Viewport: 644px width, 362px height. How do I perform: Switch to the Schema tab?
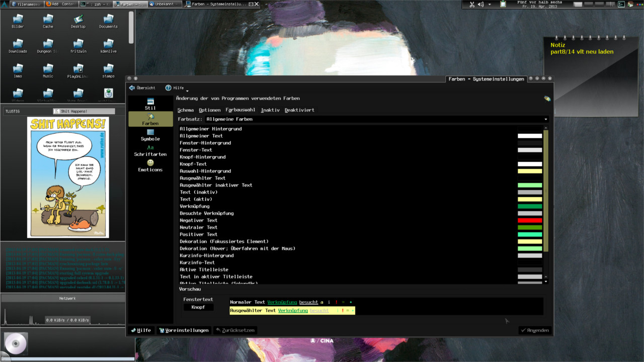[x=185, y=110]
